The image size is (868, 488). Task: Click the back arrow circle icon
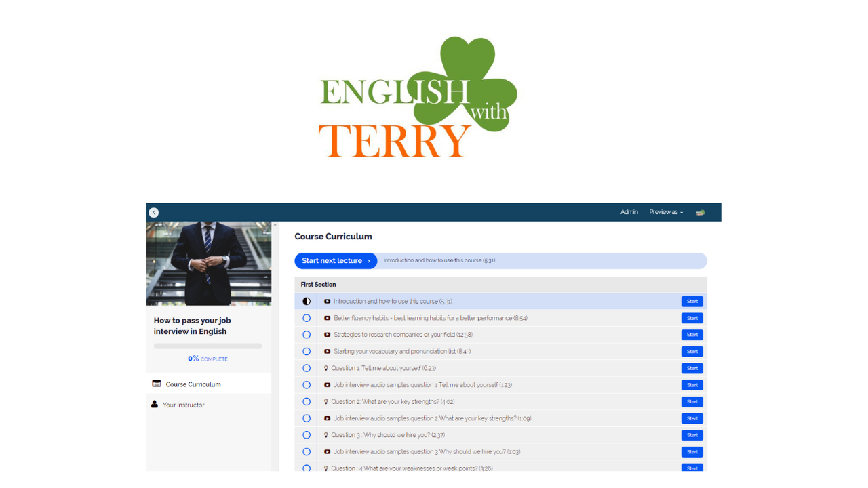pyautogui.click(x=154, y=212)
